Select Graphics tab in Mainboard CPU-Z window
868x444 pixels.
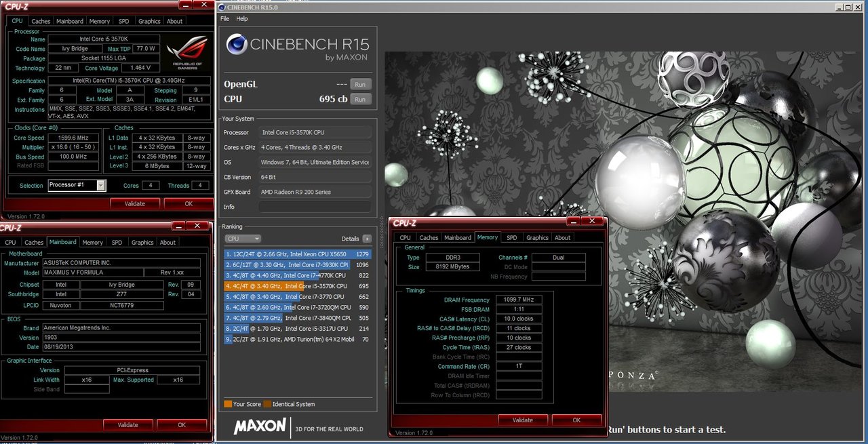(x=142, y=242)
